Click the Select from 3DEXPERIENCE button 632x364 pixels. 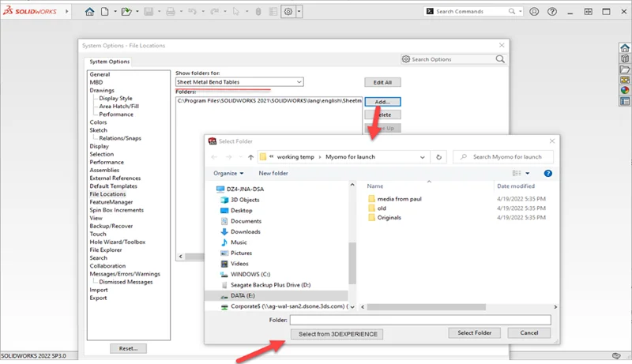(339, 334)
